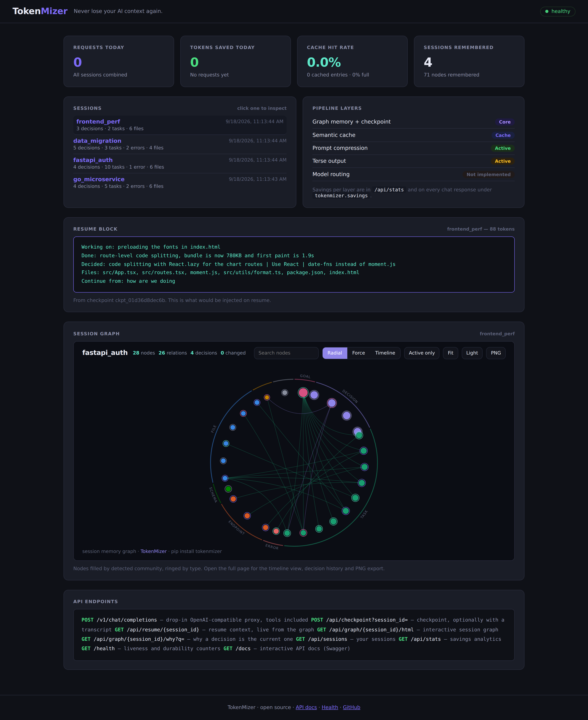Click the Cache badge for Semantic cache

(503, 135)
